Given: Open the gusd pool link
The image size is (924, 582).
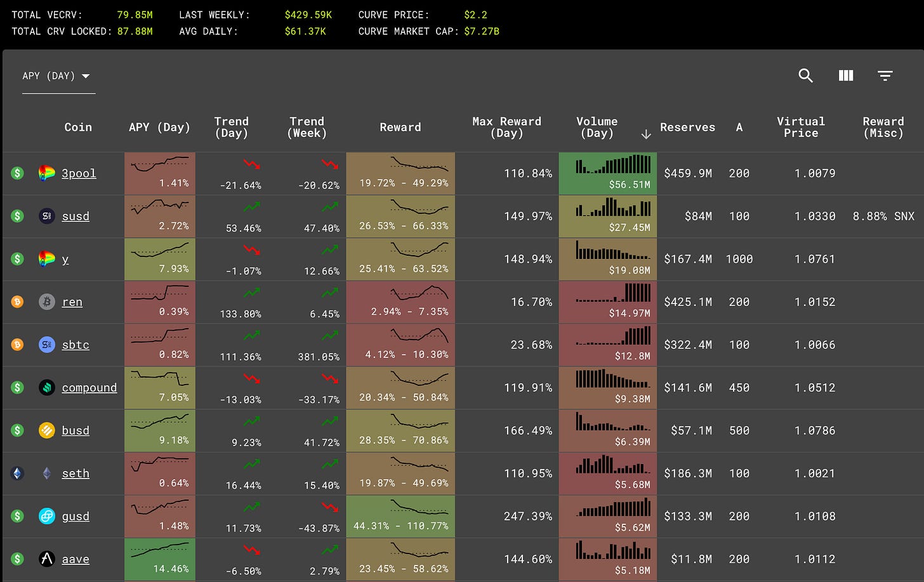Looking at the screenshot, I should coord(76,516).
